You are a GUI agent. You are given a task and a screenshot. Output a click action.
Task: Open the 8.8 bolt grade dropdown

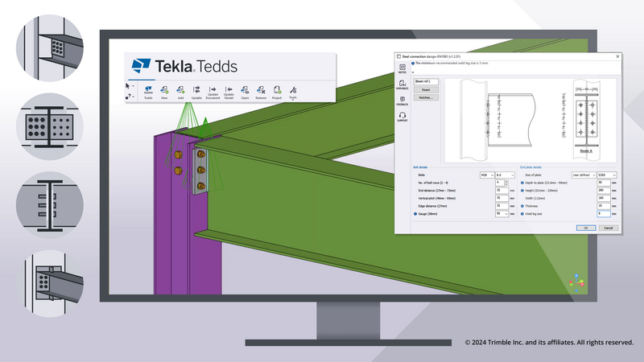(505, 175)
